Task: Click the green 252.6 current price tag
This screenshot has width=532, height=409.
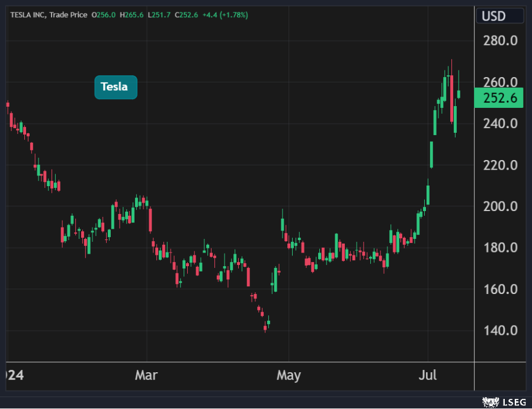Action: [x=499, y=98]
